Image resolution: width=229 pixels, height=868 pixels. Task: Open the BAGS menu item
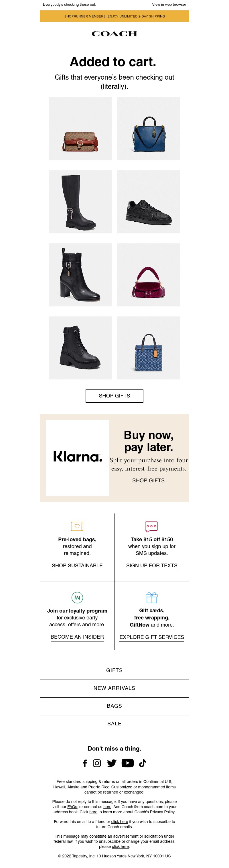(x=114, y=706)
